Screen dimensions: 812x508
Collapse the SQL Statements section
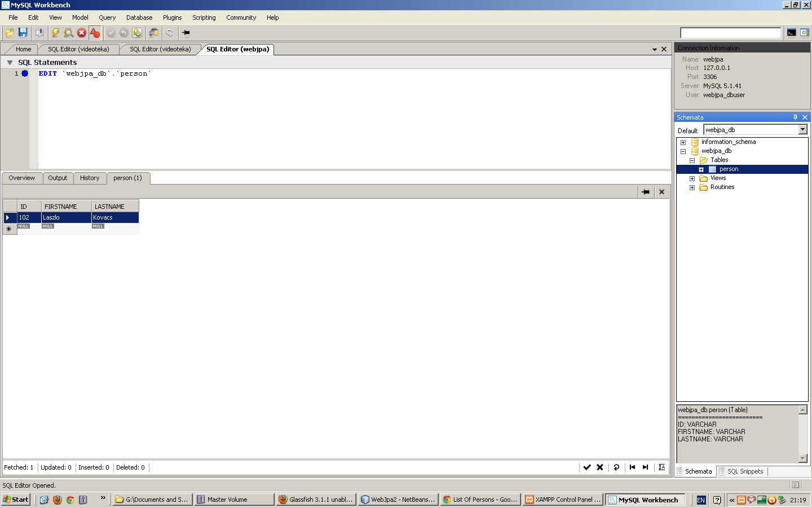(x=10, y=63)
